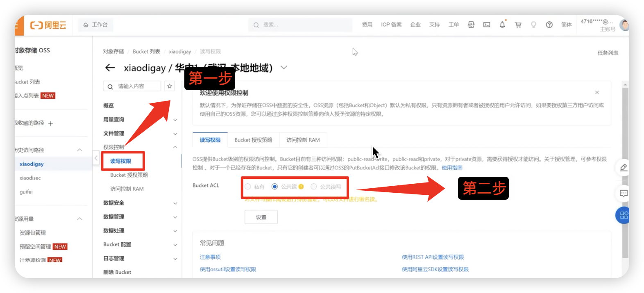The image size is (644, 293).
Task: Open 预留空间管理 in the sidebar
Action: pyautogui.click(x=35, y=247)
